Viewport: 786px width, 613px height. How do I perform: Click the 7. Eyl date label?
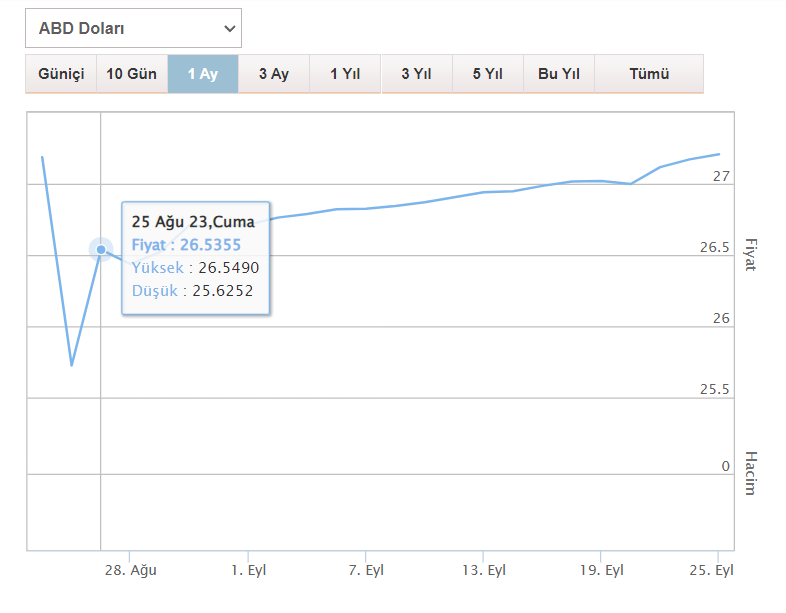[366, 570]
